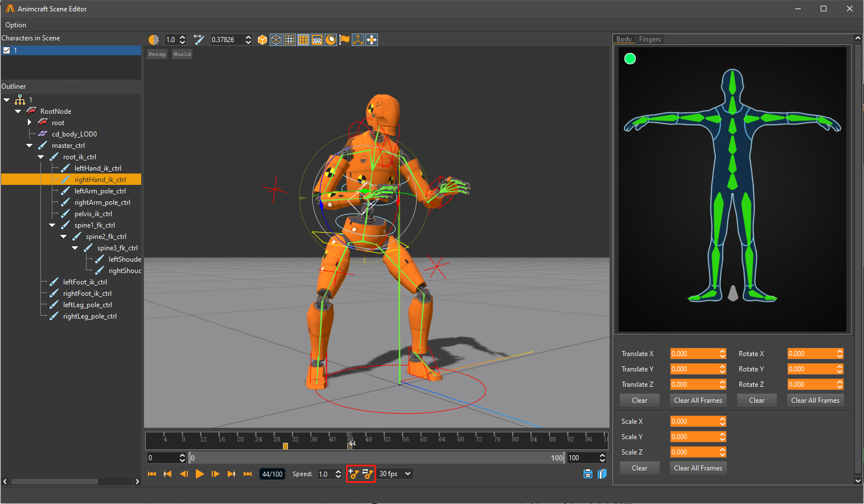Screen dimensions: 864x504
Task: Collapse the RootNode tree item
Action: coord(18,111)
